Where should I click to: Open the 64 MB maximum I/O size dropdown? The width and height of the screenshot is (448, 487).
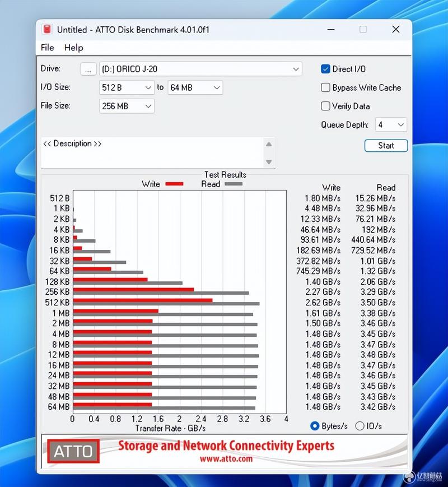click(x=195, y=87)
